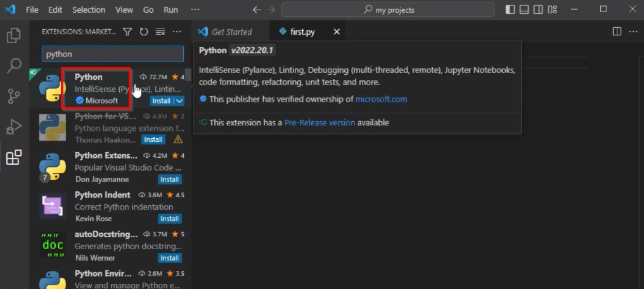Go back with the left arrow
Screen dimensions: 644x289
point(257,10)
